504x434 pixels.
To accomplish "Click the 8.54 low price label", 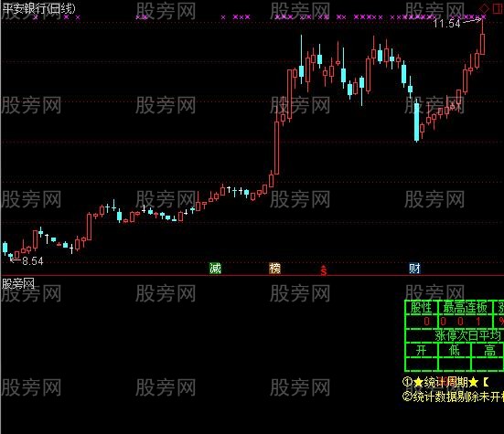I will (x=33, y=261).
